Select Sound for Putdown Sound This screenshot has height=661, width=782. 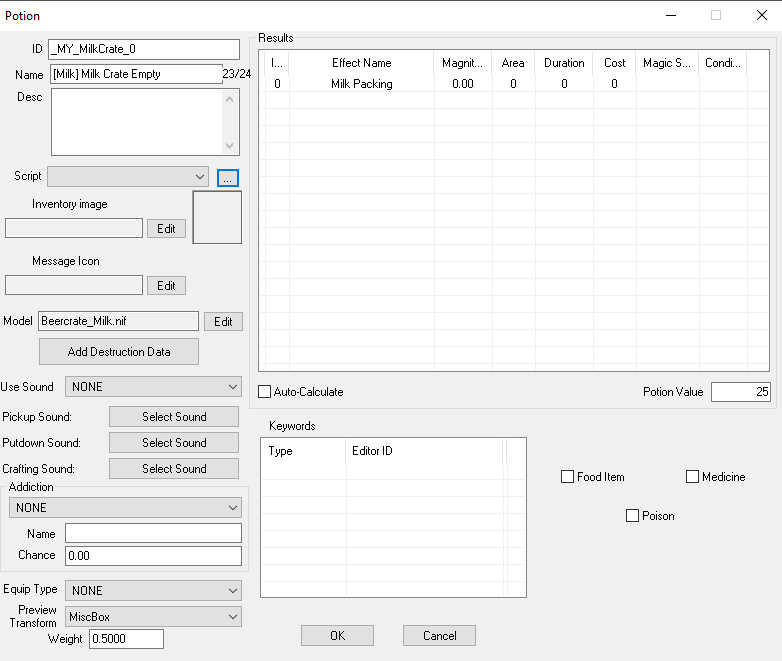(x=174, y=442)
